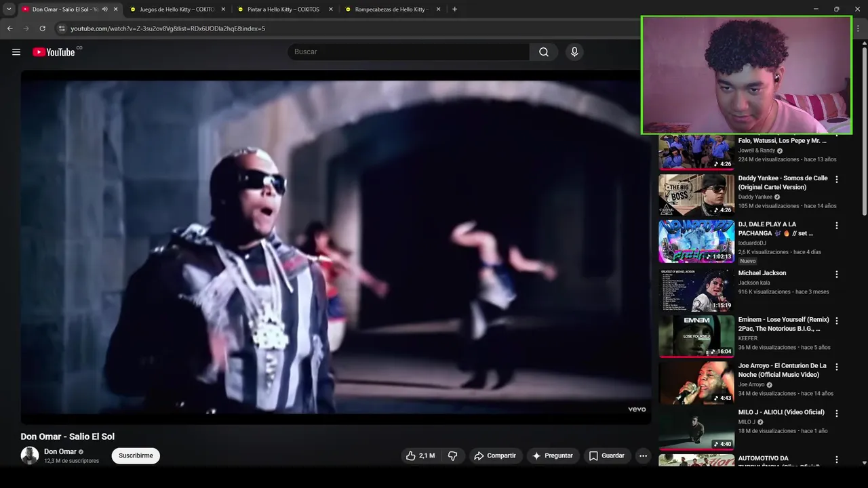Click the Compartir share button
This screenshot has width=868, height=488.
pyautogui.click(x=494, y=455)
